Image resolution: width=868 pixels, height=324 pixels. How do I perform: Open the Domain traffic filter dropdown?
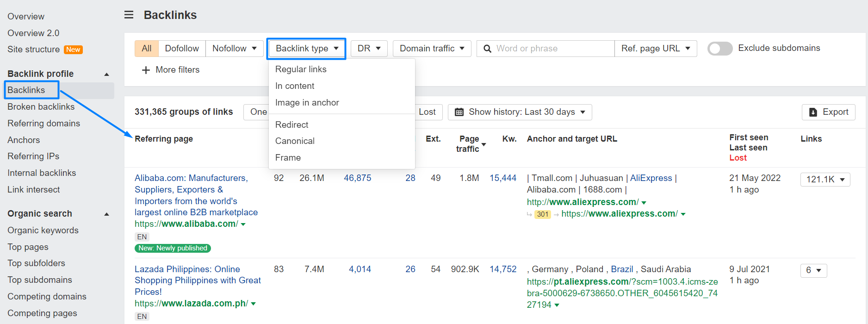[x=432, y=49]
